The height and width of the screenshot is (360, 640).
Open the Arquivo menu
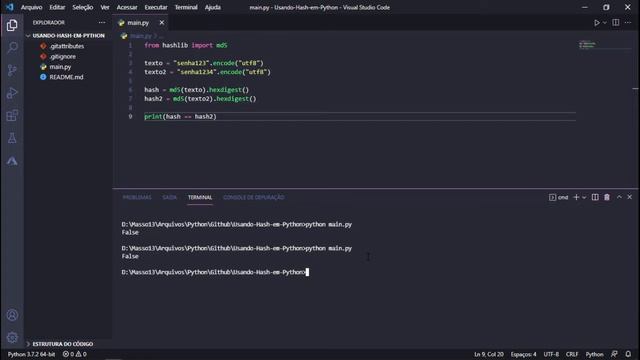click(x=31, y=7)
